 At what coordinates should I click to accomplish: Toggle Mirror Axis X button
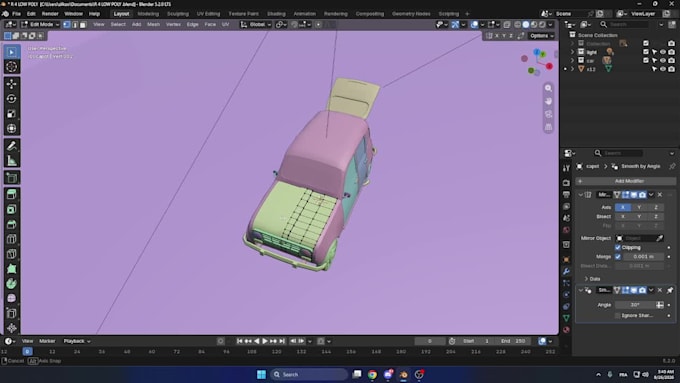pyautogui.click(x=623, y=207)
